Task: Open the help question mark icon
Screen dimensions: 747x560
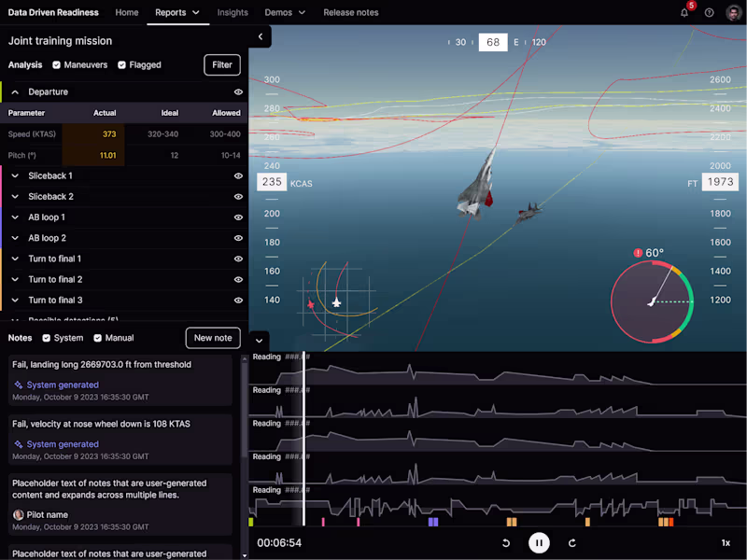Action: tap(710, 12)
